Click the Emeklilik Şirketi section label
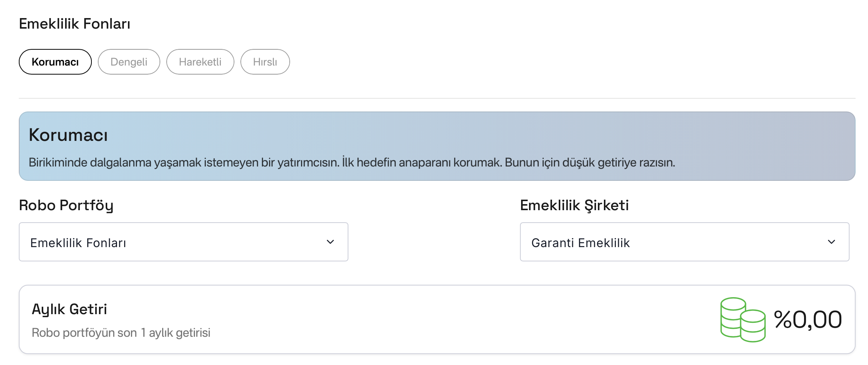 pyautogui.click(x=575, y=205)
